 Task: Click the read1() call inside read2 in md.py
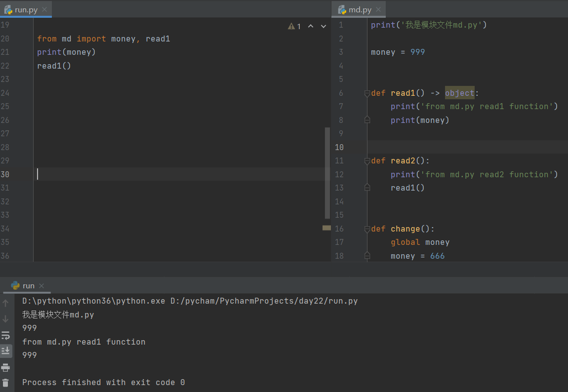(x=407, y=188)
